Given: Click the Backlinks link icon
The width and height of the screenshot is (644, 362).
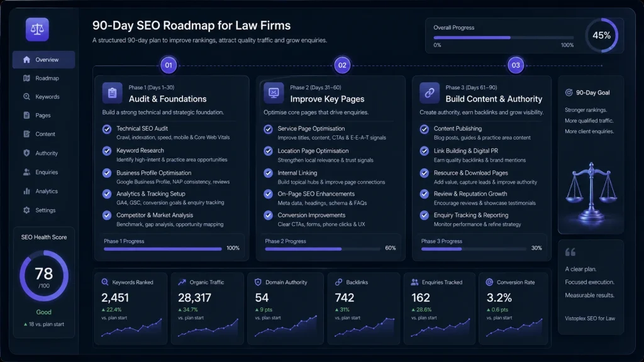Looking at the screenshot, I should (338, 282).
